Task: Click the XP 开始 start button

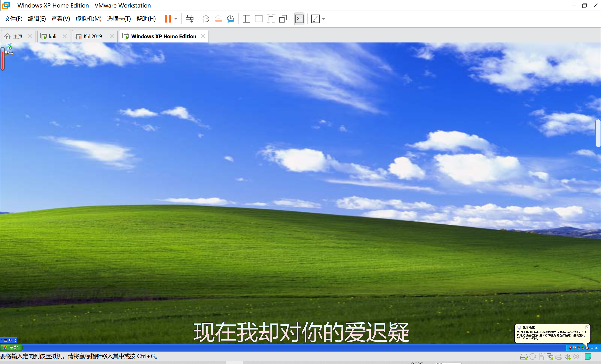Action: (x=11, y=347)
